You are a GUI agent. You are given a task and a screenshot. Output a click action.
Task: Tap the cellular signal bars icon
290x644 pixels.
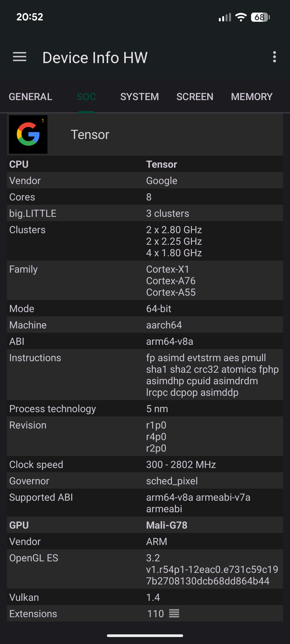pos(225,17)
